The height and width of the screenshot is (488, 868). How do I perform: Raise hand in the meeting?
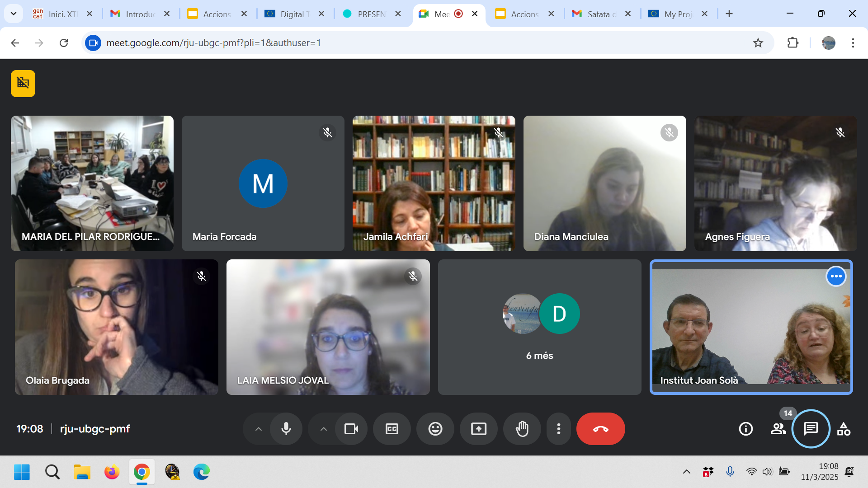[522, 429]
